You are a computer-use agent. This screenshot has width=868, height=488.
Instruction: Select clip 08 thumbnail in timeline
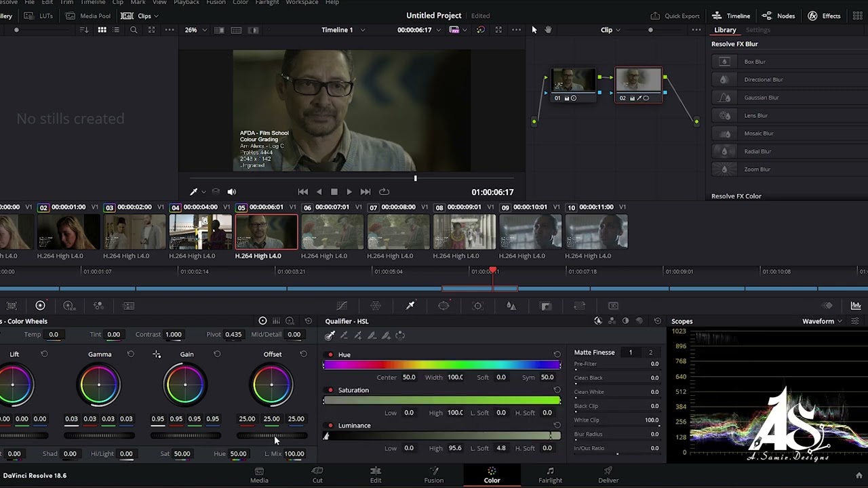pyautogui.click(x=465, y=232)
